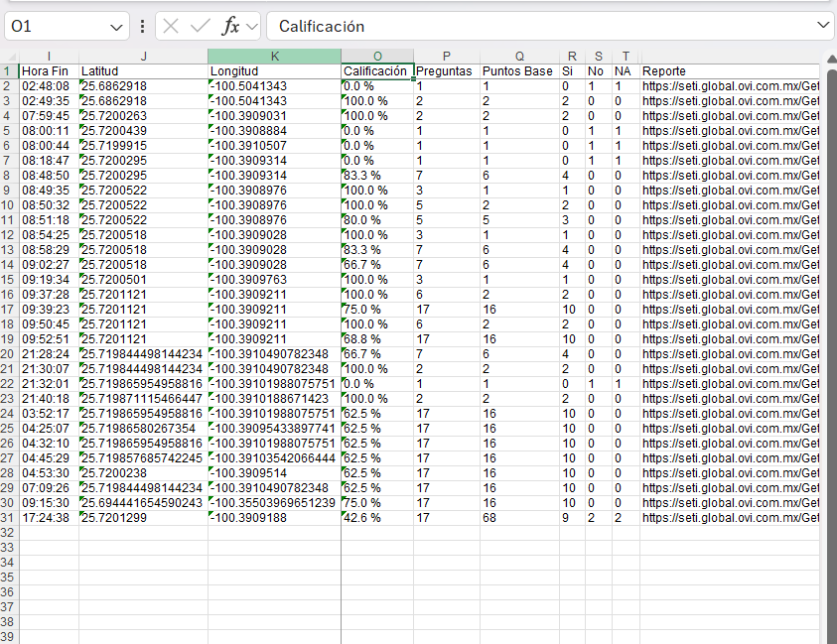
Task: Click the Cancel X icon in formula bar
Action: click(x=172, y=27)
